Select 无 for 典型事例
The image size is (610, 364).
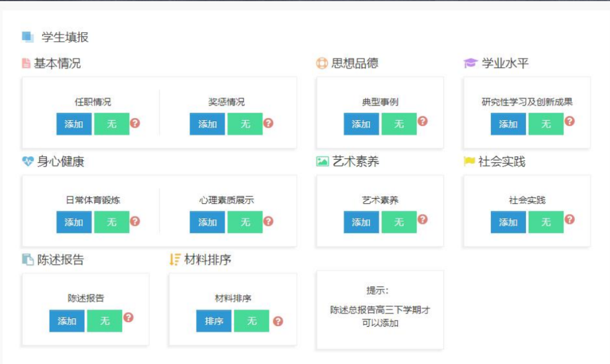399,124
